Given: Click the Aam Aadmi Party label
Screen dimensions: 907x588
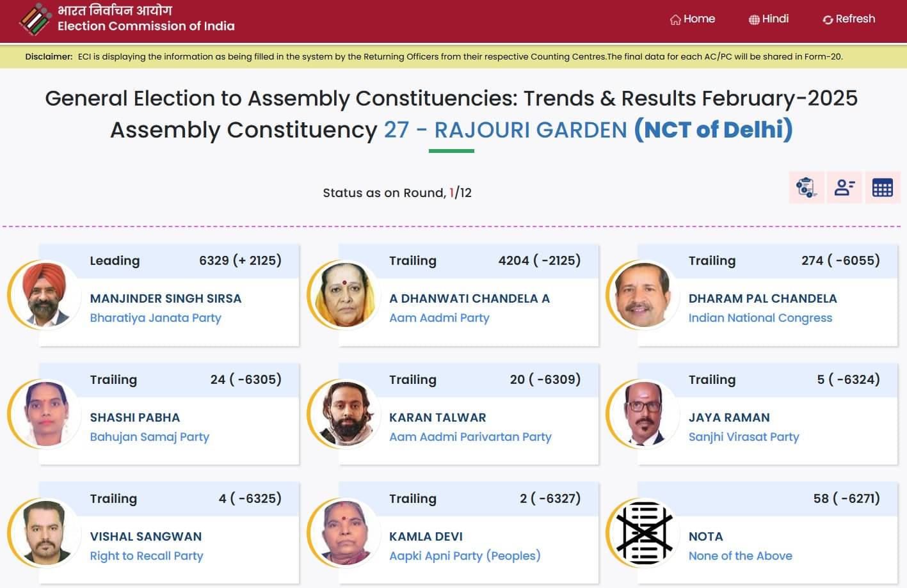Looking at the screenshot, I should point(439,318).
